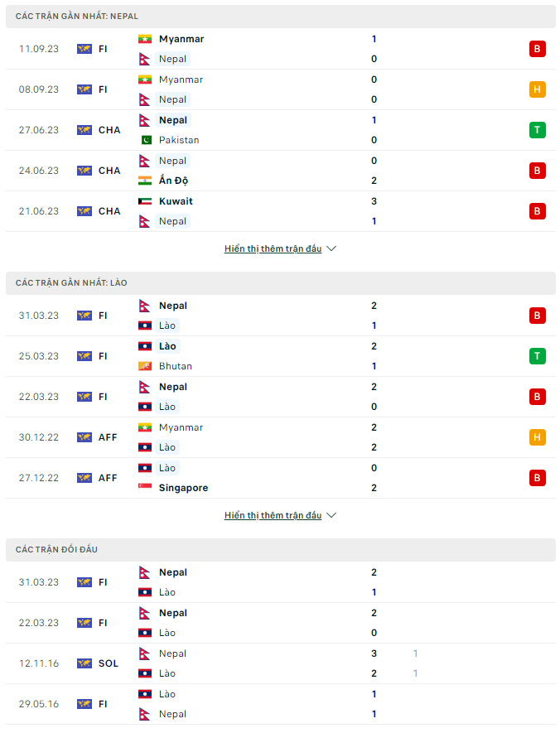This screenshot has width=560, height=733.
Task: Click the India flag next to Ấn Độ
Action: pos(145,181)
